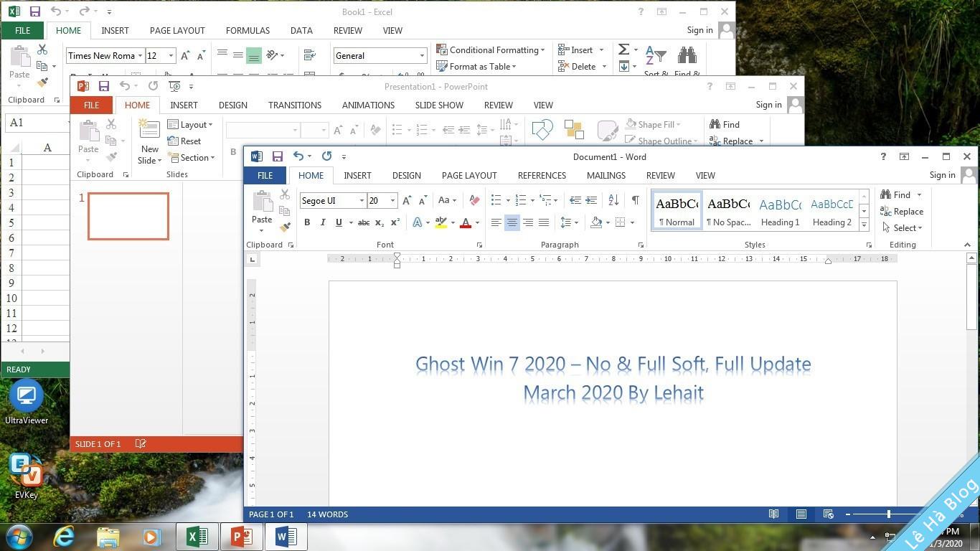This screenshot has height=551, width=980.
Task: Save the Word document via quick access
Action: pyautogui.click(x=278, y=156)
